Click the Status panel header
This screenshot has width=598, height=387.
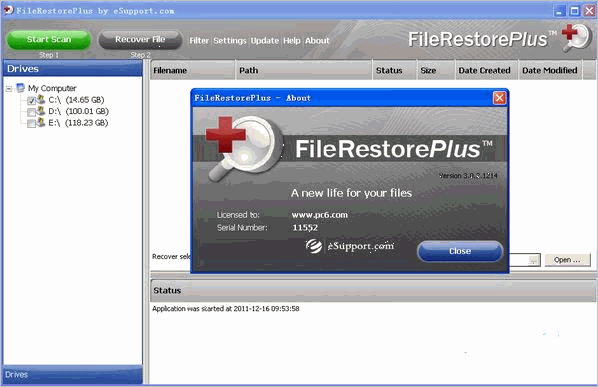tap(373, 291)
